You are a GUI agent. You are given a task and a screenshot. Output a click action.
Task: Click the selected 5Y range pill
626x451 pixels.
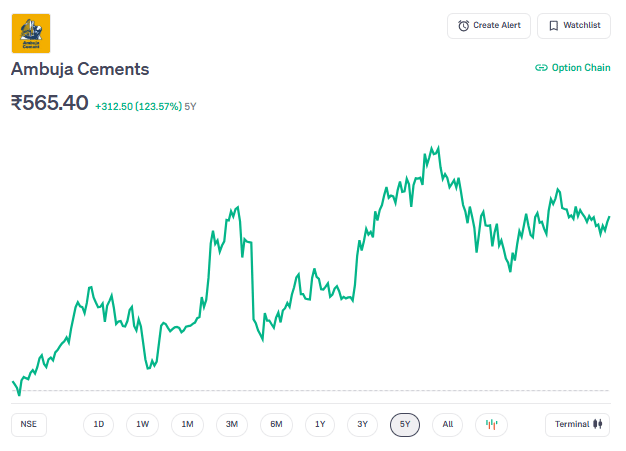(x=406, y=424)
